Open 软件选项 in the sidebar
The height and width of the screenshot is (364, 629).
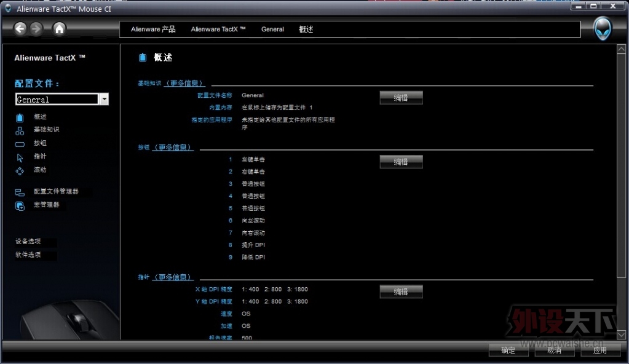click(28, 255)
